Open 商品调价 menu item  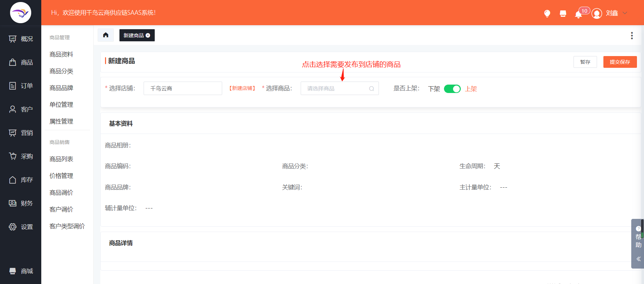(x=61, y=193)
